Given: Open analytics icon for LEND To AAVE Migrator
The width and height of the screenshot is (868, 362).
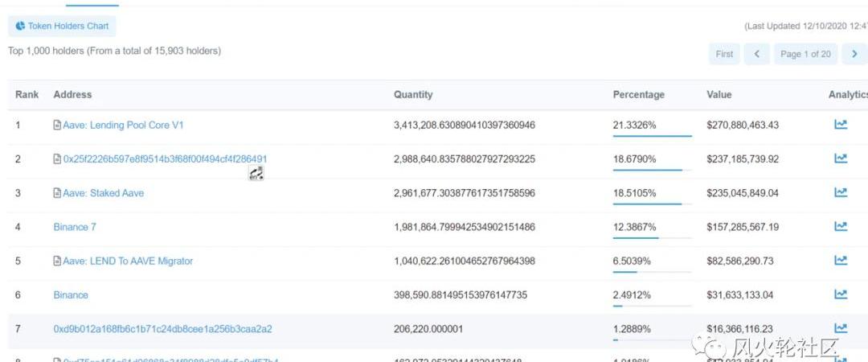Looking at the screenshot, I should tap(841, 261).
